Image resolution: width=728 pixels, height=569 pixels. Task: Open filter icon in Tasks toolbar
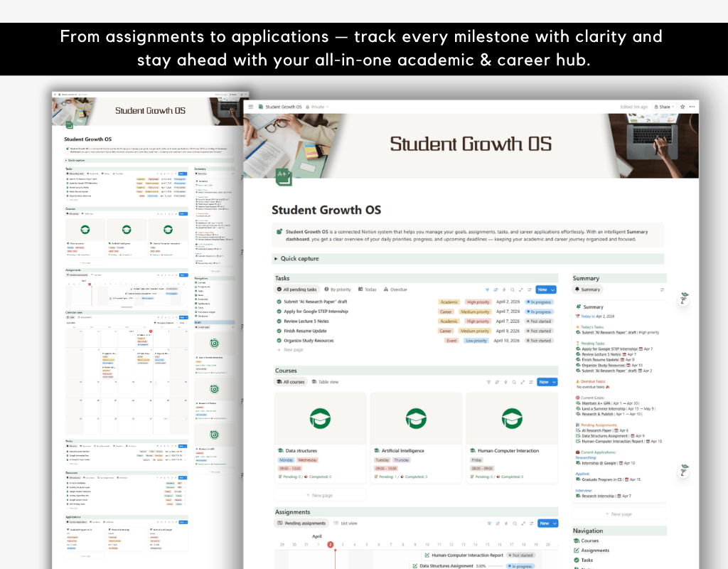tap(487, 290)
